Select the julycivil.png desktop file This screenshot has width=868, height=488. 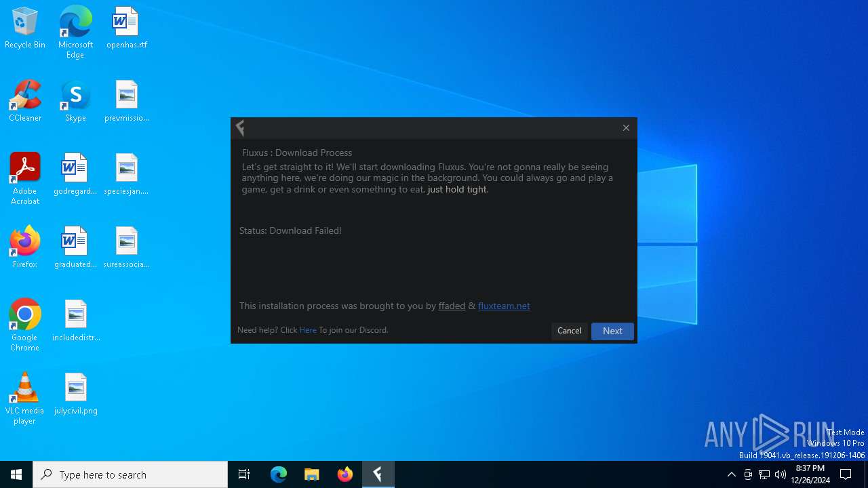(x=75, y=394)
